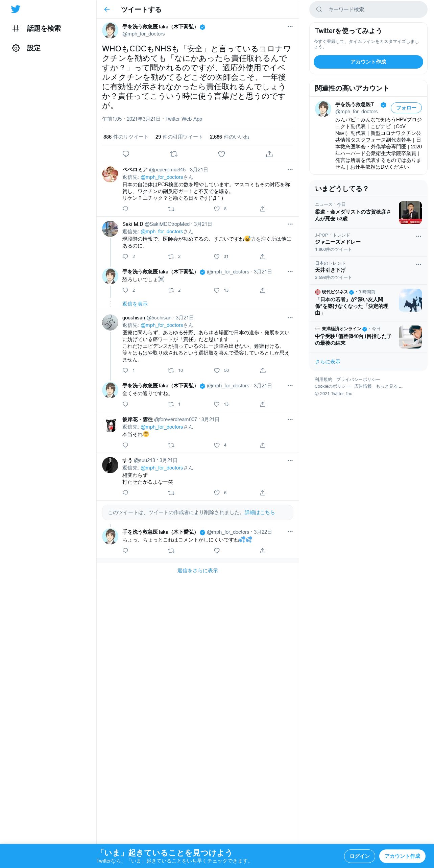The width and height of the screenshot is (434, 868).
Task: Show hidden replies via 返信を表示
Action: click(135, 304)
